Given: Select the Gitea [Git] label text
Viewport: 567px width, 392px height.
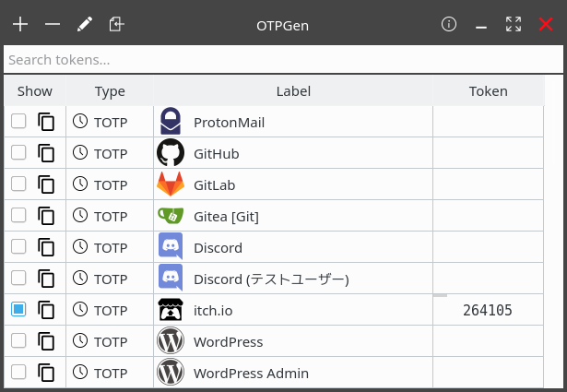Looking at the screenshot, I should click(x=227, y=217).
